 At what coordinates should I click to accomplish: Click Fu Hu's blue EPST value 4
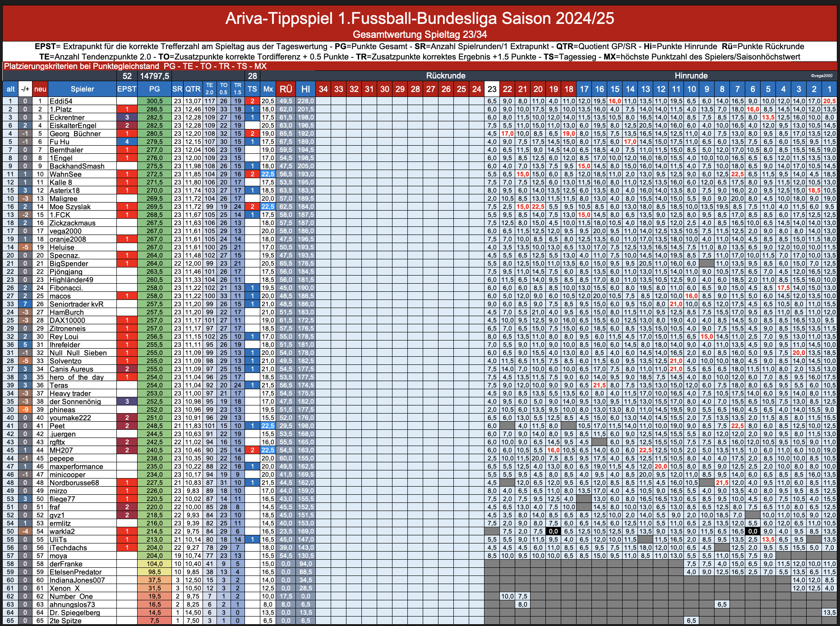tap(127, 142)
